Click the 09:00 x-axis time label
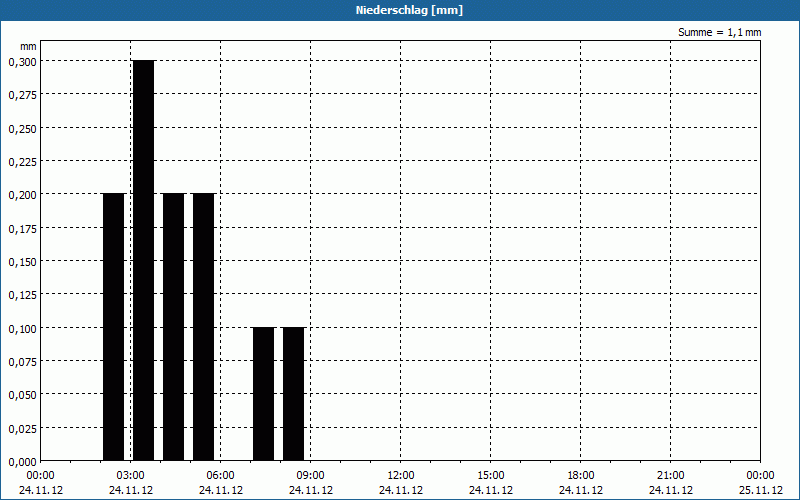Viewport: 800px width, 500px height. coord(311,475)
